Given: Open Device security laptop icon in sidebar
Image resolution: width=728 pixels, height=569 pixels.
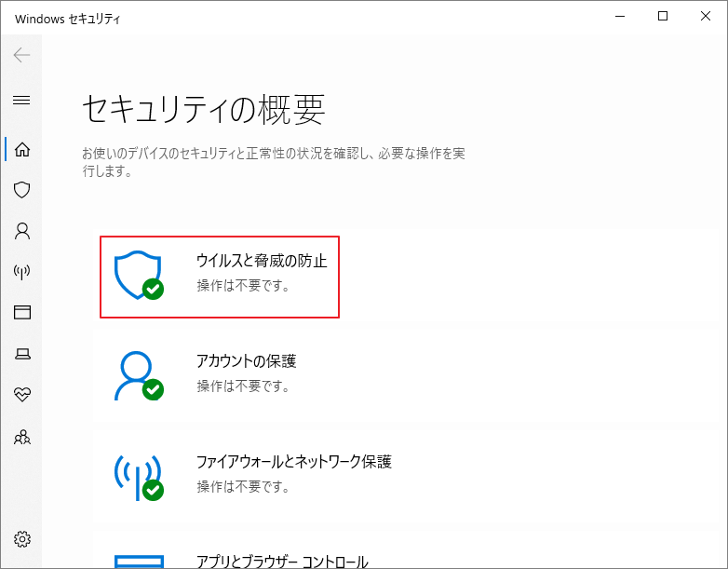Looking at the screenshot, I should [x=21, y=354].
